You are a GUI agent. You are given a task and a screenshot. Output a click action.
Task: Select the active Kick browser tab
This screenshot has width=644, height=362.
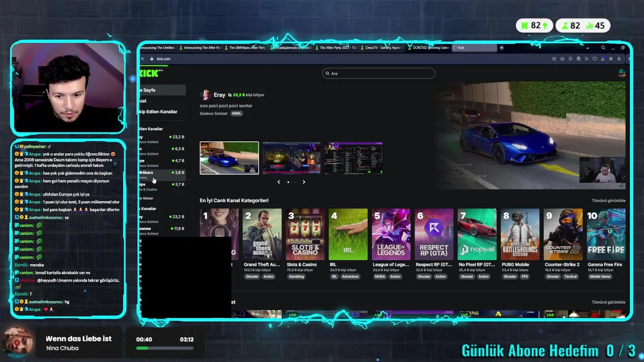tap(474, 48)
